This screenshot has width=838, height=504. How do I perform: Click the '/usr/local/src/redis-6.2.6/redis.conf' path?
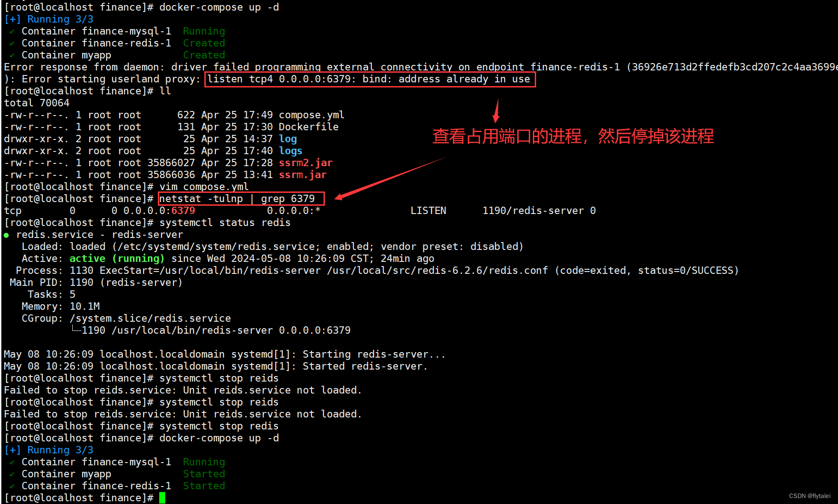click(x=437, y=271)
